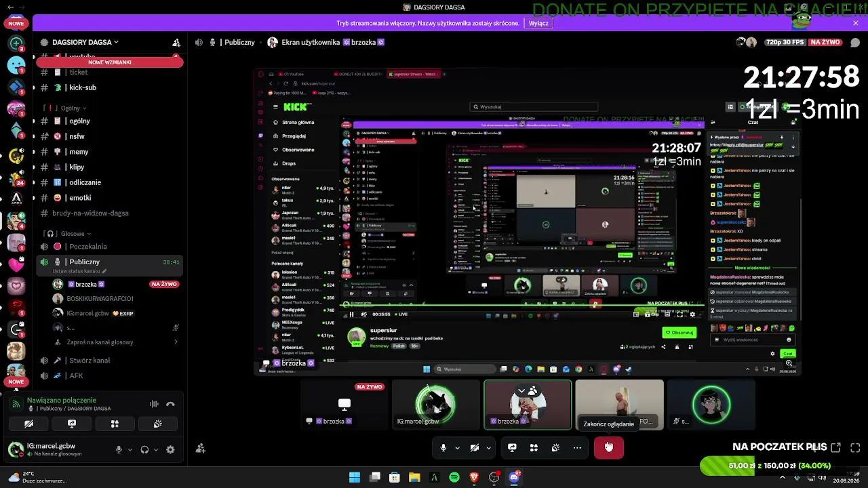
Task: Toggle camera in the voice connection panel
Action: 29,424
